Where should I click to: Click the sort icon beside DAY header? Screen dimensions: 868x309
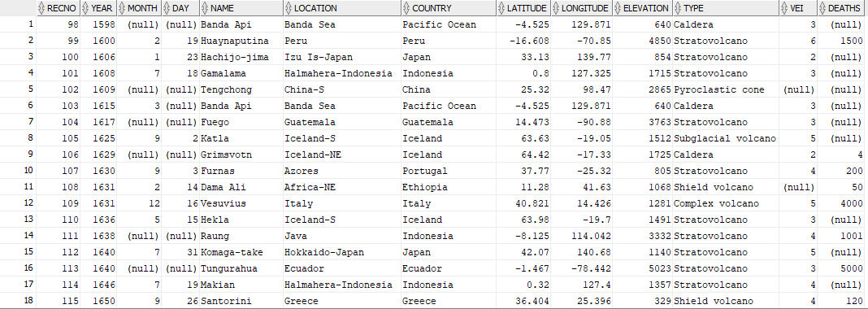(166, 8)
